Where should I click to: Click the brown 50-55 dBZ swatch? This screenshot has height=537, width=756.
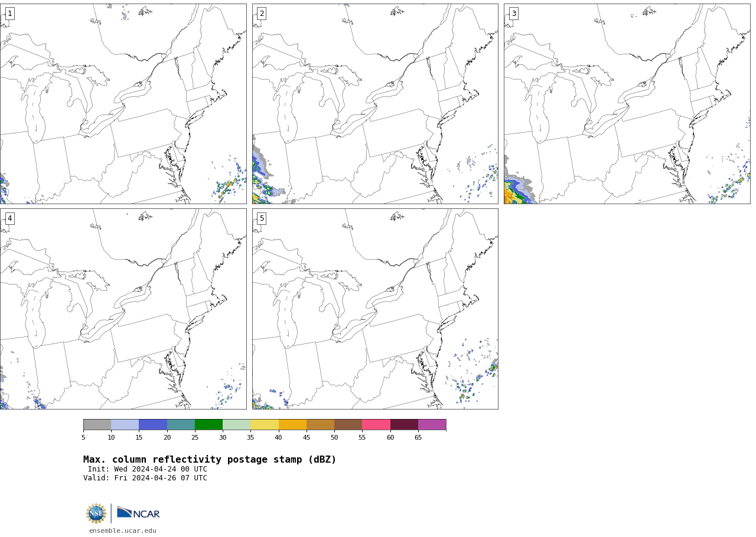(x=348, y=425)
